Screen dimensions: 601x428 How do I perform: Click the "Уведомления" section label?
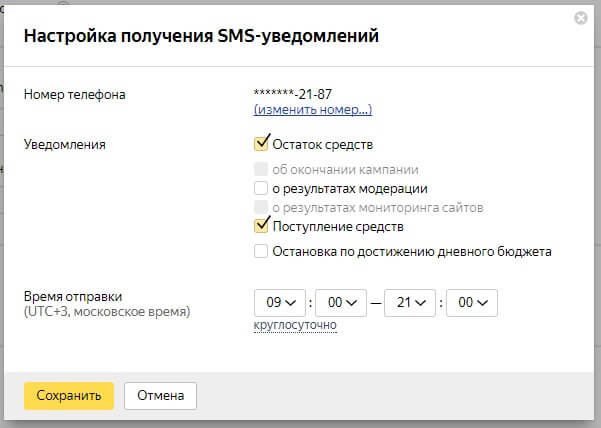coord(64,144)
